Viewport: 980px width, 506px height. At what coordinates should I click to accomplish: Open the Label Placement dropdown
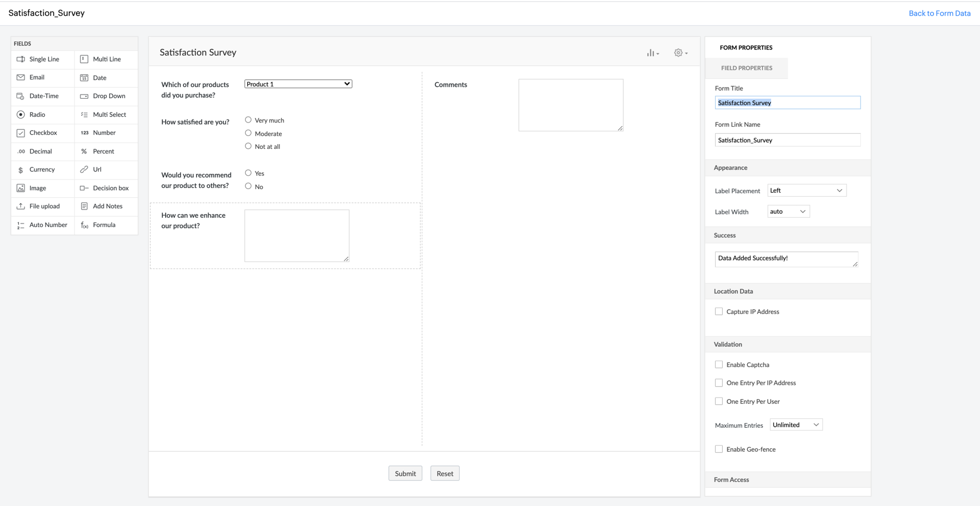(x=807, y=190)
